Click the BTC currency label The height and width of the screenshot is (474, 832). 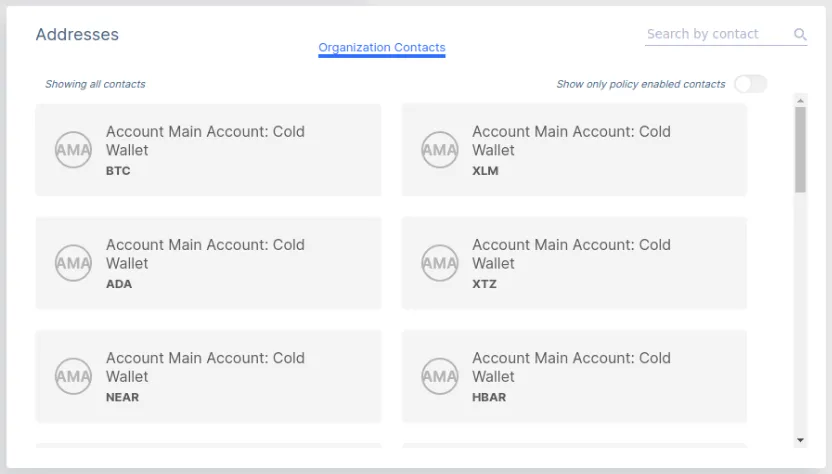pyautogui.click(x=118, y=171)
